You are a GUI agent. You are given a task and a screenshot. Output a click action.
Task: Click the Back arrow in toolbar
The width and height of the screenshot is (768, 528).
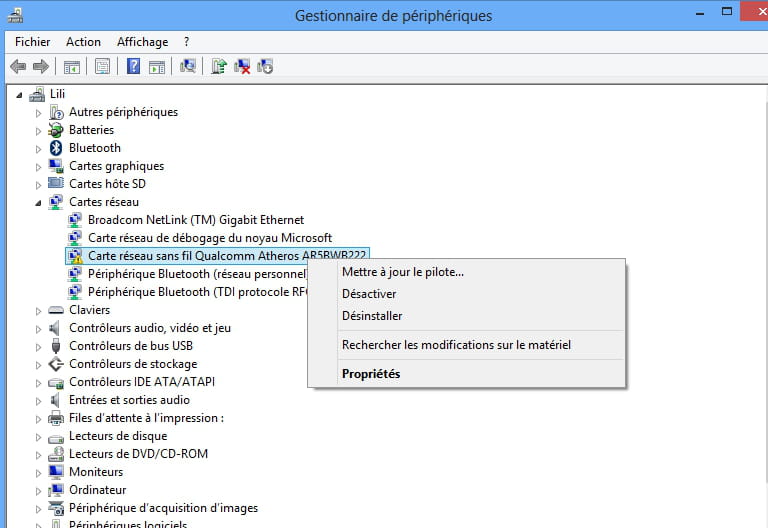(x=18, y=66)
